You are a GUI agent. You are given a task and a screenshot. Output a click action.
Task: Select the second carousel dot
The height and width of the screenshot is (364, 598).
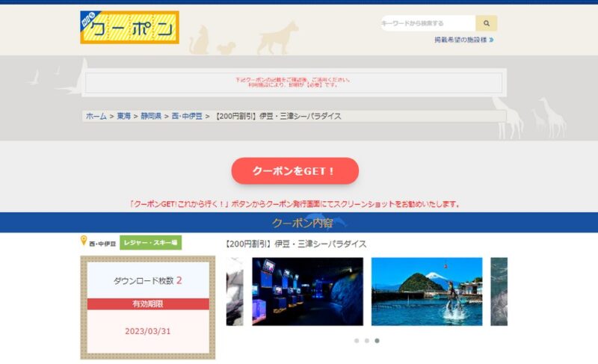click(366, 341)
